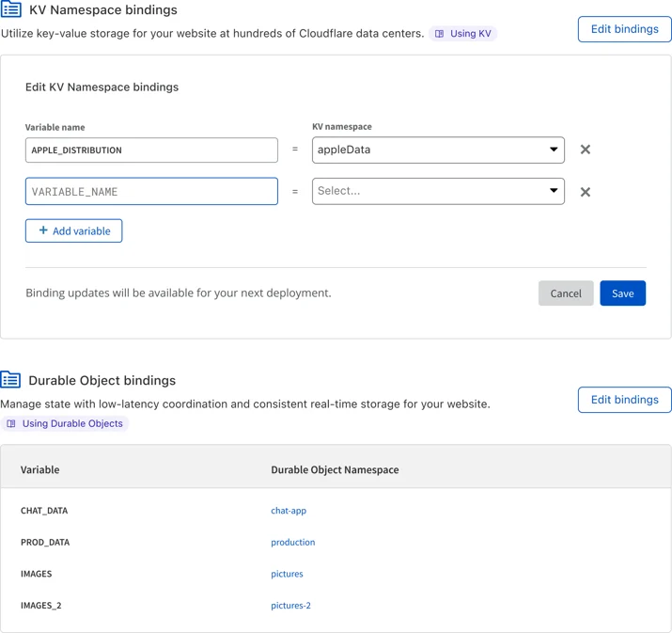The image size is (672, 633).
Task: Click the KV Namespace bindings list icon
Action: click(10, 9)
